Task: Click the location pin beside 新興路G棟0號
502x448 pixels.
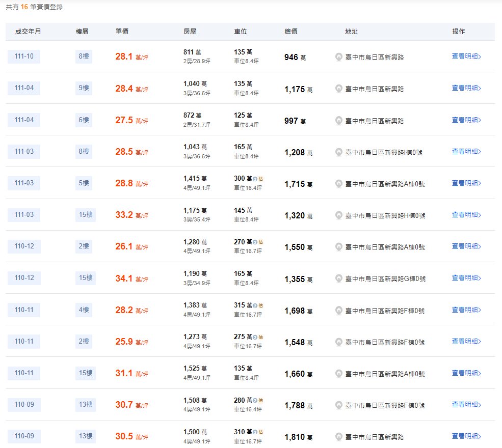Action: [339, 278]
